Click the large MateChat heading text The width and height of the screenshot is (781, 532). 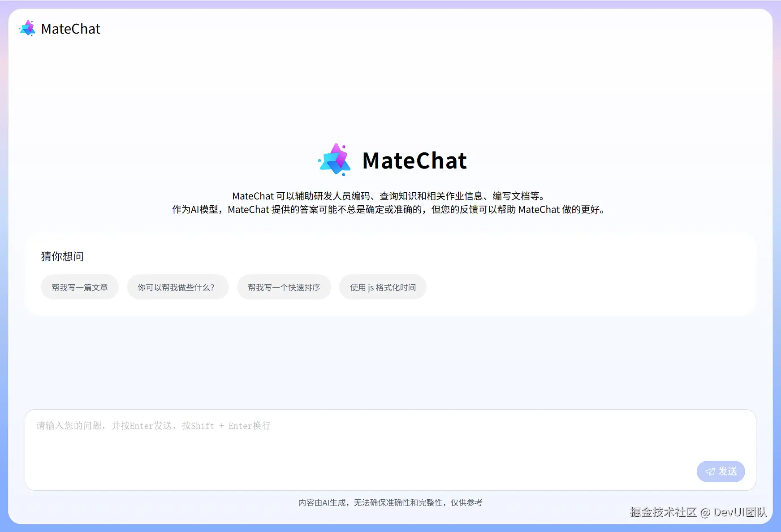[x=414, y=160]
